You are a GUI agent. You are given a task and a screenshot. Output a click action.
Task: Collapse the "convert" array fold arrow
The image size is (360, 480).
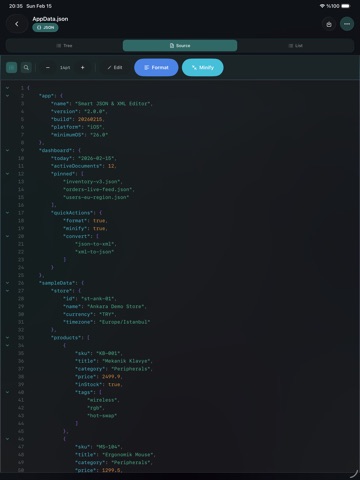(7, 236)
